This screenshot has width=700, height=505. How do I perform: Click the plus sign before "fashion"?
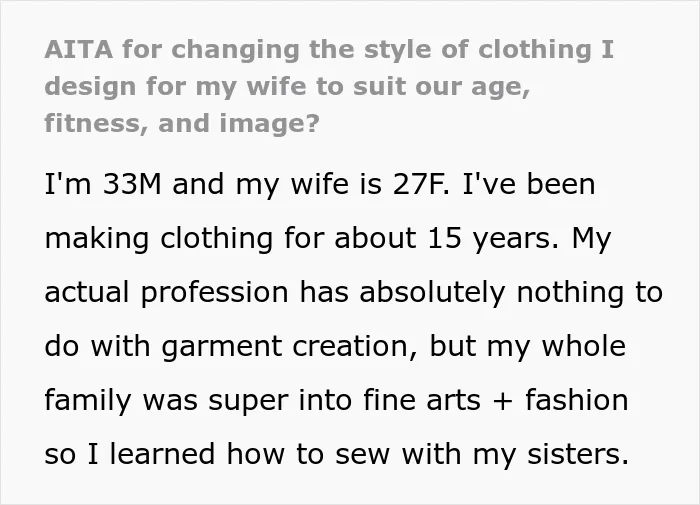(x=503, y=401)
